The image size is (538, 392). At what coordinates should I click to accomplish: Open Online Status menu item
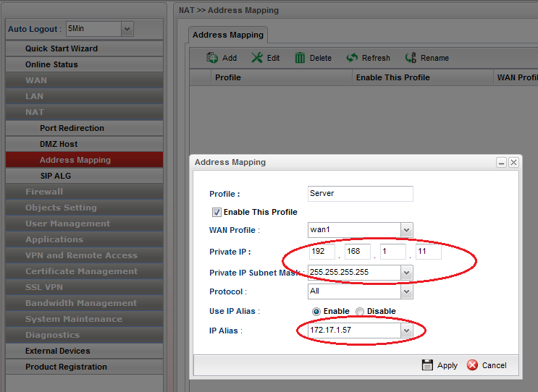(85, 64)
